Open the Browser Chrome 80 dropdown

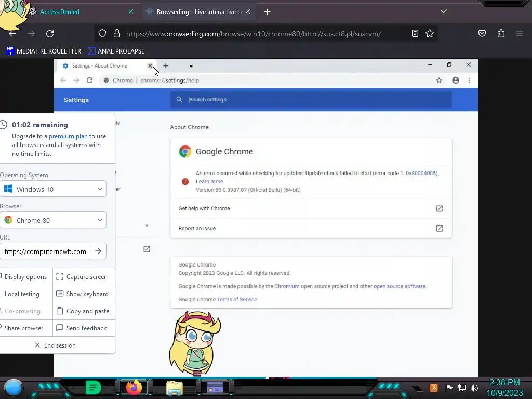coord(53,220)
